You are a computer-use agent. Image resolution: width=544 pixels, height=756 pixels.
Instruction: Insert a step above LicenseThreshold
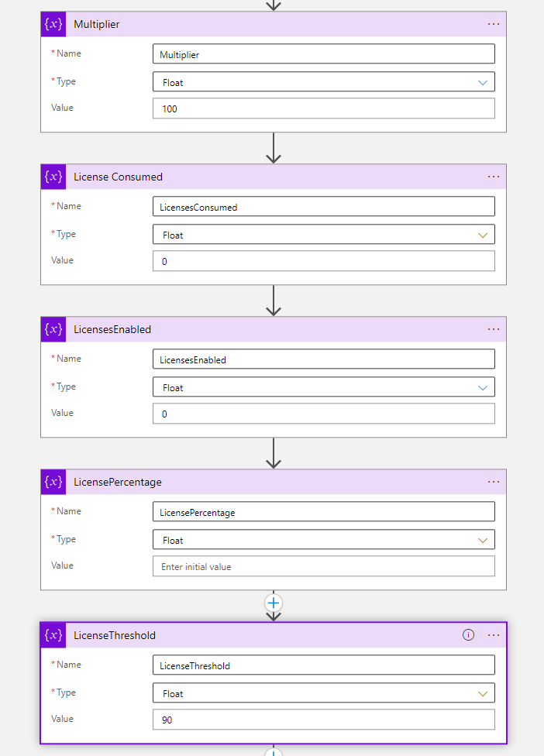[274, 603]
